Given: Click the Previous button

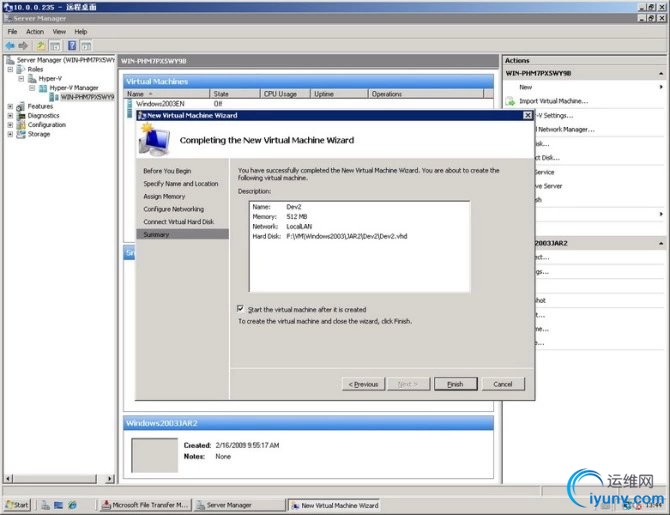Looking at the screenshot, I should (363, 384).
